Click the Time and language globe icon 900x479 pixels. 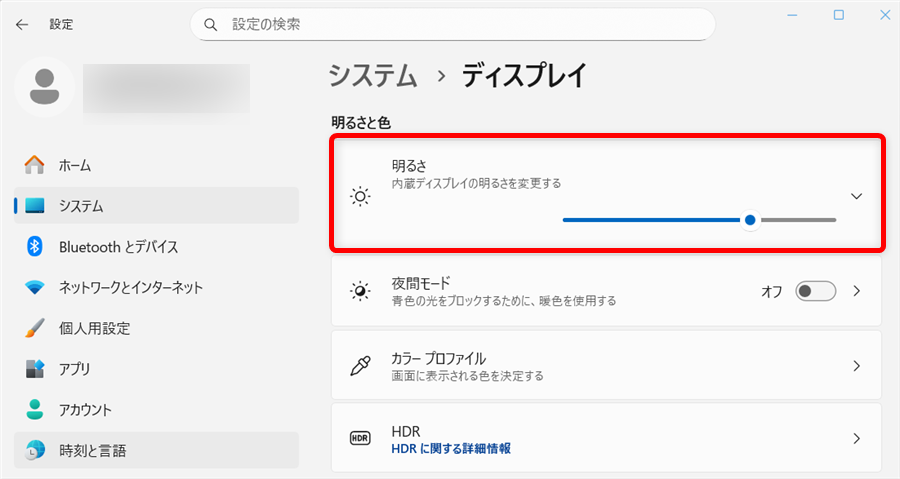click(34, 450)
